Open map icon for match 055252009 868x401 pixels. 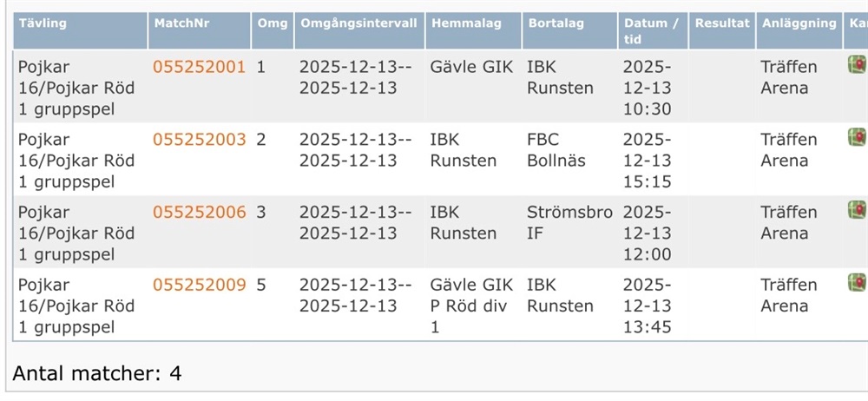[857, 283]
